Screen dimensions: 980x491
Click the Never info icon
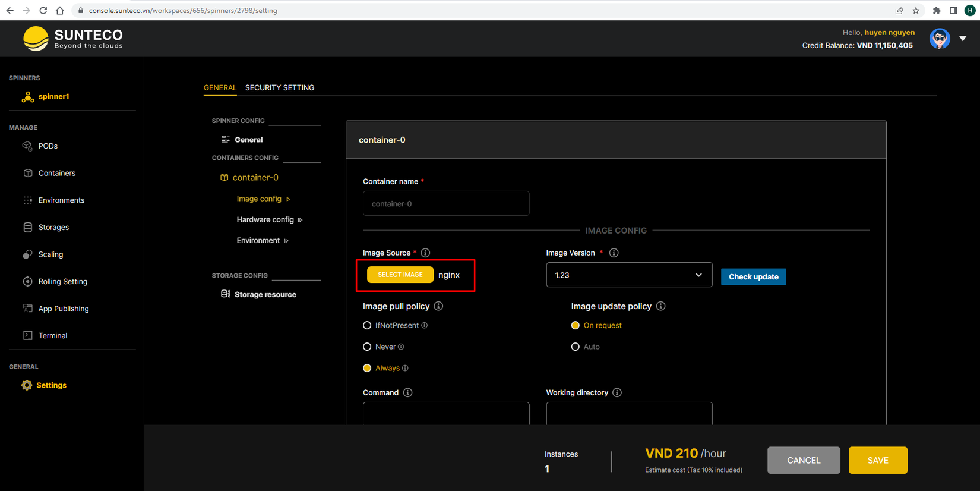click(x=401, y=347)
